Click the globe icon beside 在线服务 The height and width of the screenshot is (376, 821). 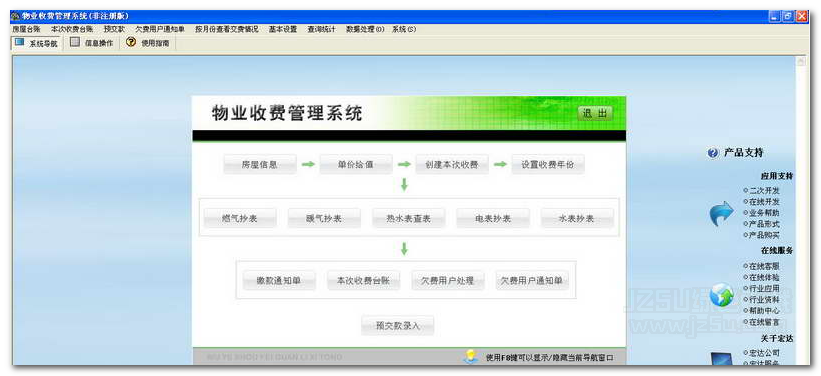pyautogui.click(x=722, y=295)
